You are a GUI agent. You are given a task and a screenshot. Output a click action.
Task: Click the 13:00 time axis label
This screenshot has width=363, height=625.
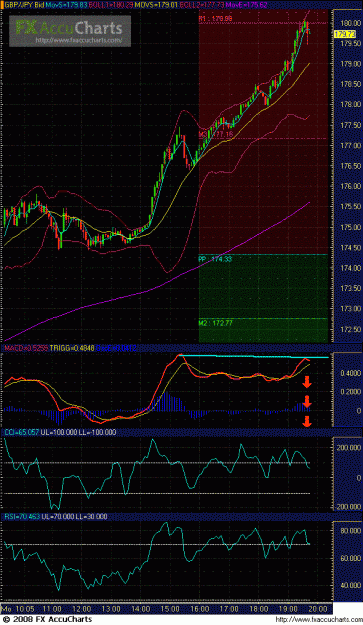(x=111, y=609)
